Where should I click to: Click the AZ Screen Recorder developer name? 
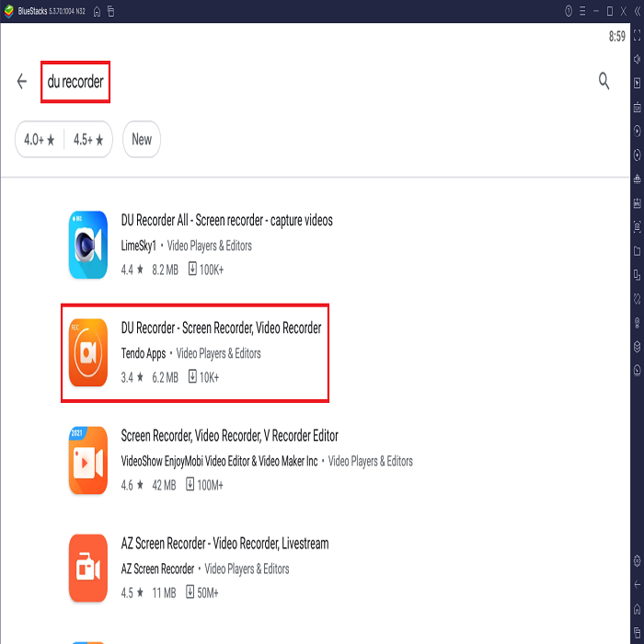click(x=157, y=569)
